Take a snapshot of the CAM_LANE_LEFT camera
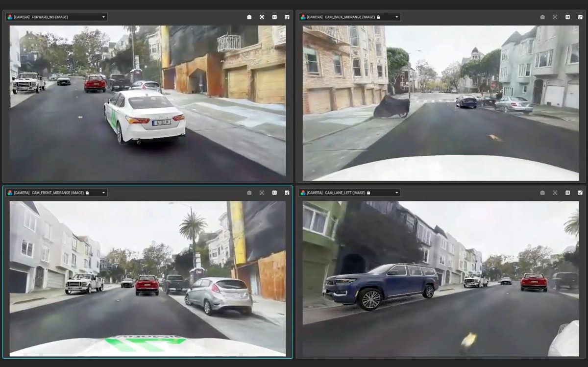Screen dimensions: 588x367 [542, 193]
